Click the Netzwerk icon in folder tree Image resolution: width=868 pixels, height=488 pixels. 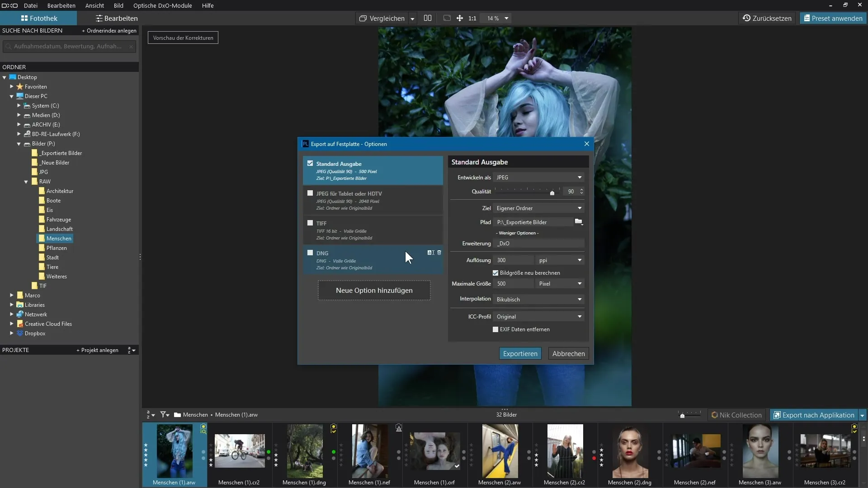(20, 314)
